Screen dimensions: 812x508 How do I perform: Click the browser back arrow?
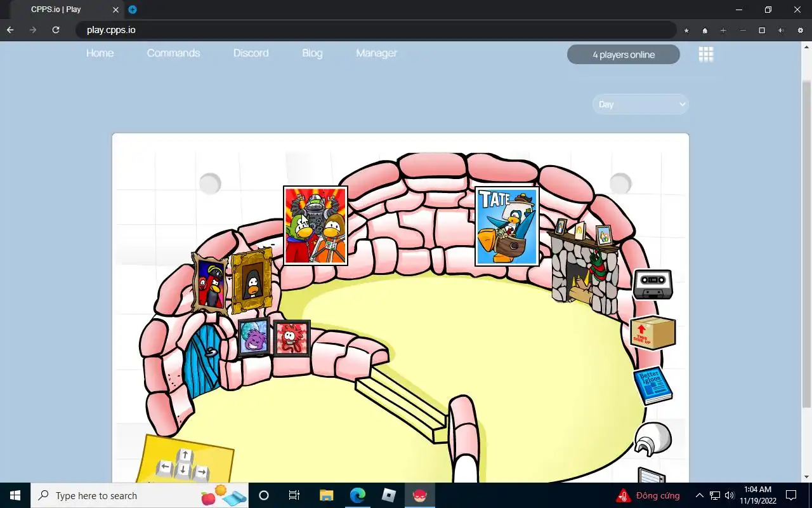(x=10, y=30)
